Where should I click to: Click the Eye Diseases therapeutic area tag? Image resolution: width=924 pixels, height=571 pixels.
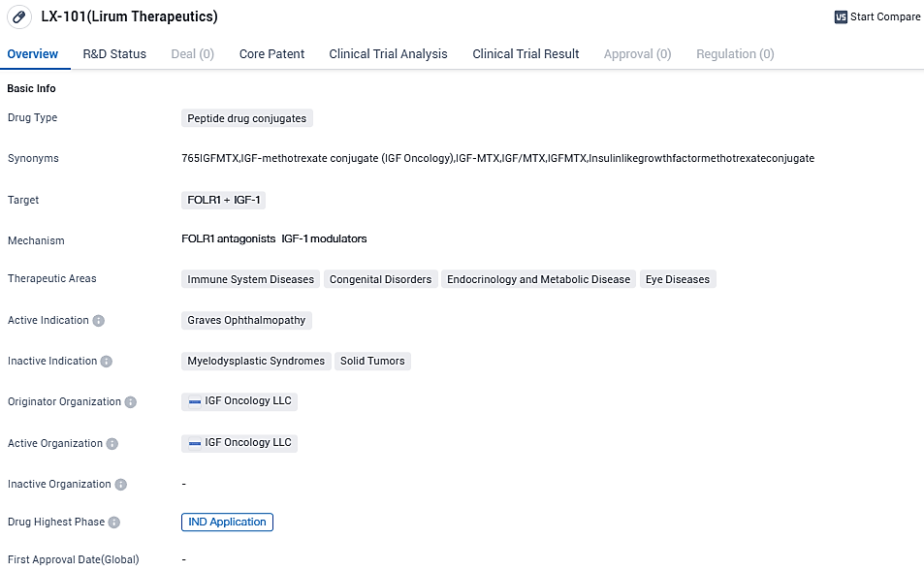678,279
